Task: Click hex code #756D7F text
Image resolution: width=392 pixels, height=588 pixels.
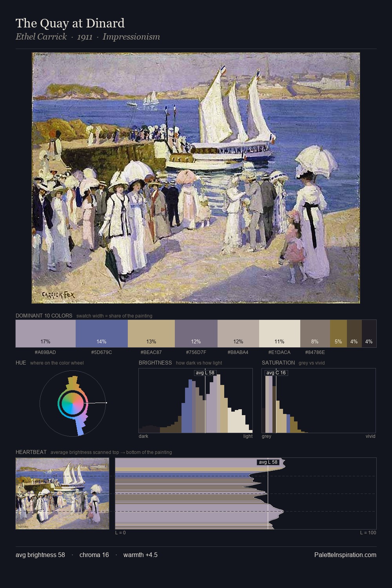Action: 196,352
